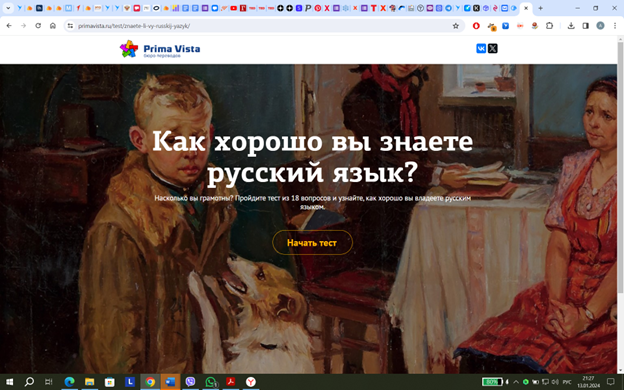Click the vertical page scrollbar

(620, 167)
